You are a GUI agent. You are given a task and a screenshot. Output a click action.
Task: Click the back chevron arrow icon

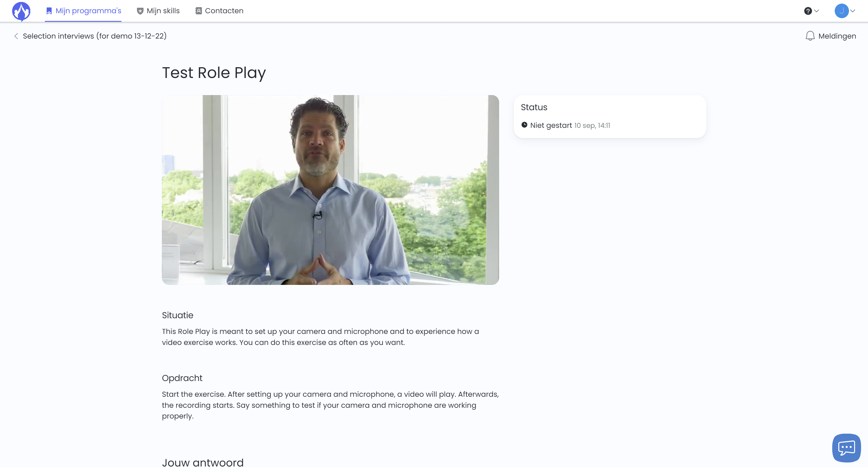[x=16, y=36]
